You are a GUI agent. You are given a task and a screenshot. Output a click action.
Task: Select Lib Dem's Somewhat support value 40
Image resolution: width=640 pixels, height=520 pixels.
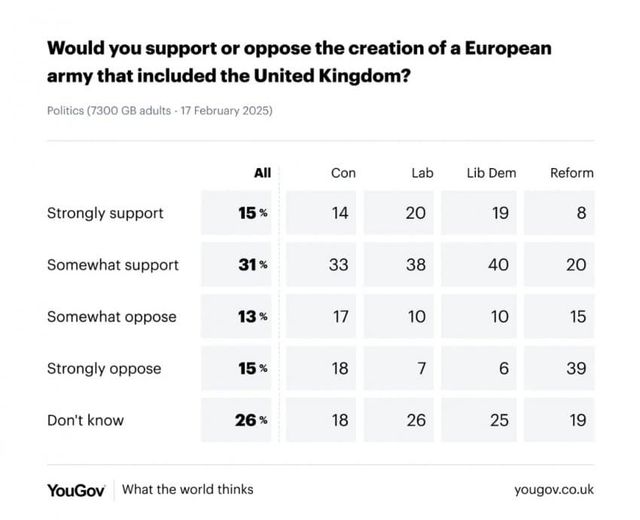[497, 265]
